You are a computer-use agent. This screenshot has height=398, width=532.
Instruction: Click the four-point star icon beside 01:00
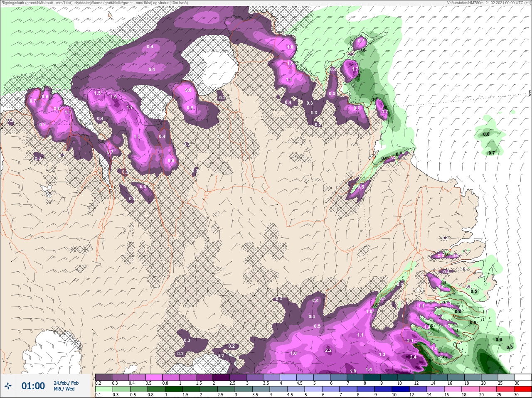pos(8,386)
